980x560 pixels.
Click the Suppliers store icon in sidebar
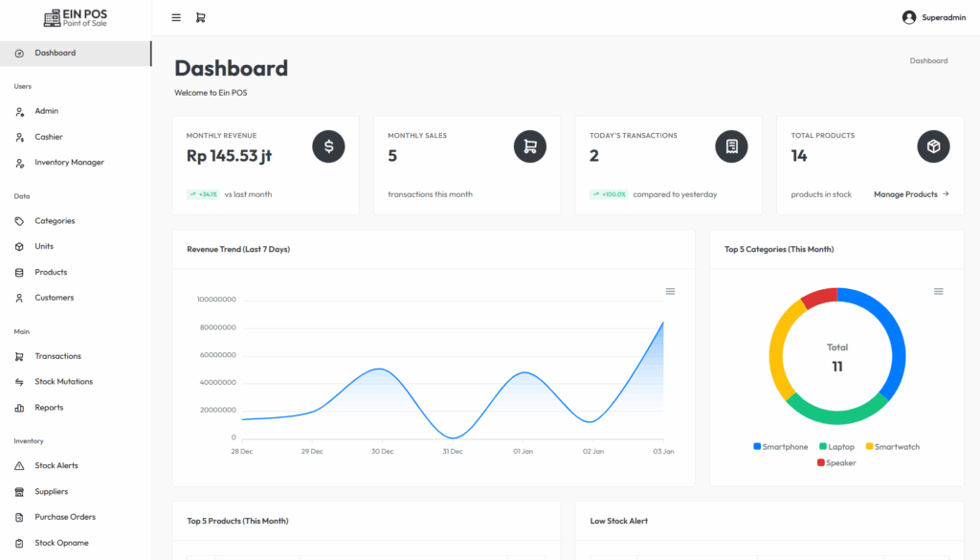click(x=19, y=492)
